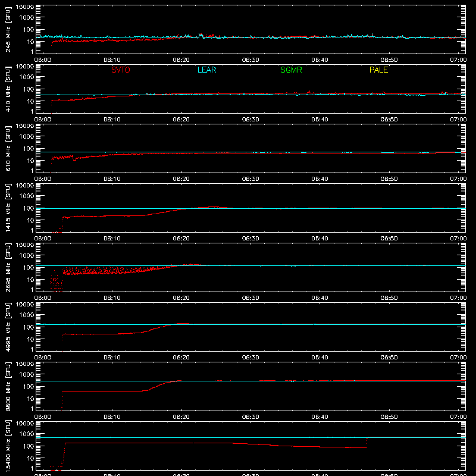Click the 100 tick on the 1415 MHz axis
This screenshot has height=476, width=476.
pos(28,208)
